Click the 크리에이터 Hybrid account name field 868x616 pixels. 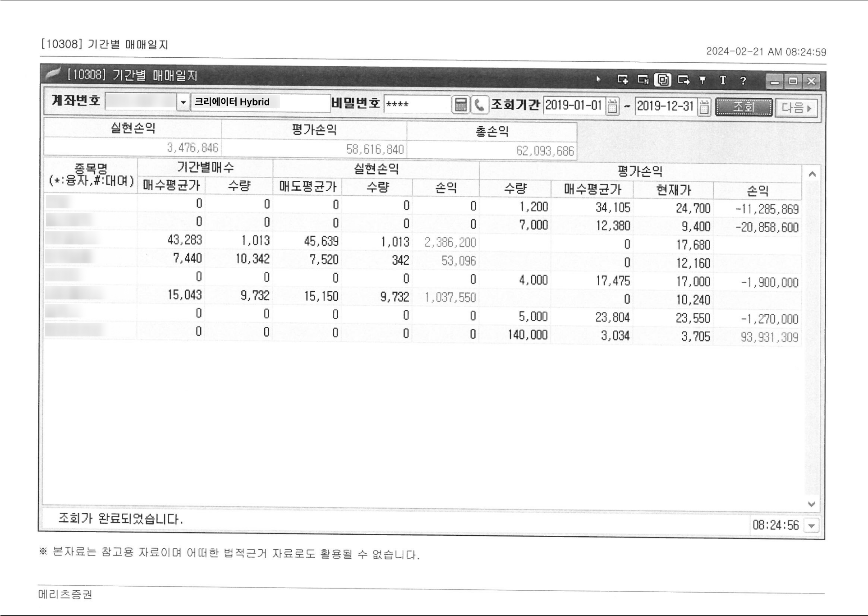[x=260, y=102]
